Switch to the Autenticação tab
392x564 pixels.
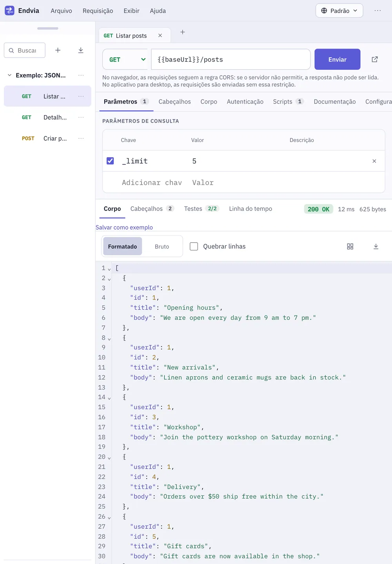click(245, 102)
